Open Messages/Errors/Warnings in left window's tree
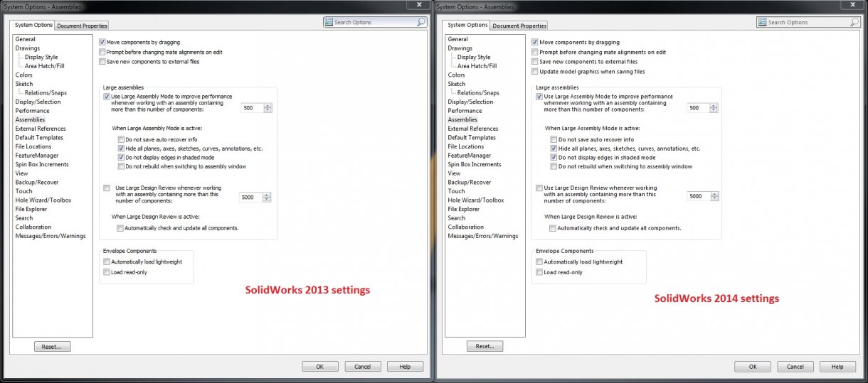 pyautogui.click(x=51, y=236)
